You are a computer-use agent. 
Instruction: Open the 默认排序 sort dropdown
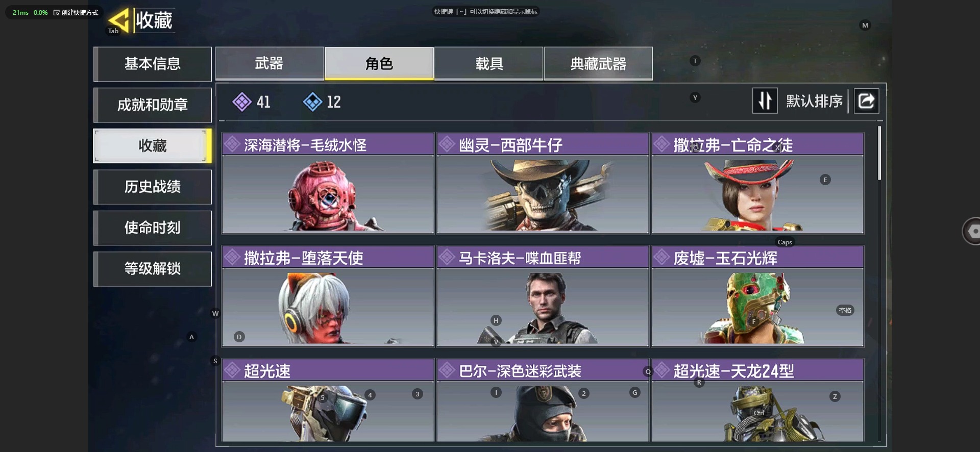point(814,101)
